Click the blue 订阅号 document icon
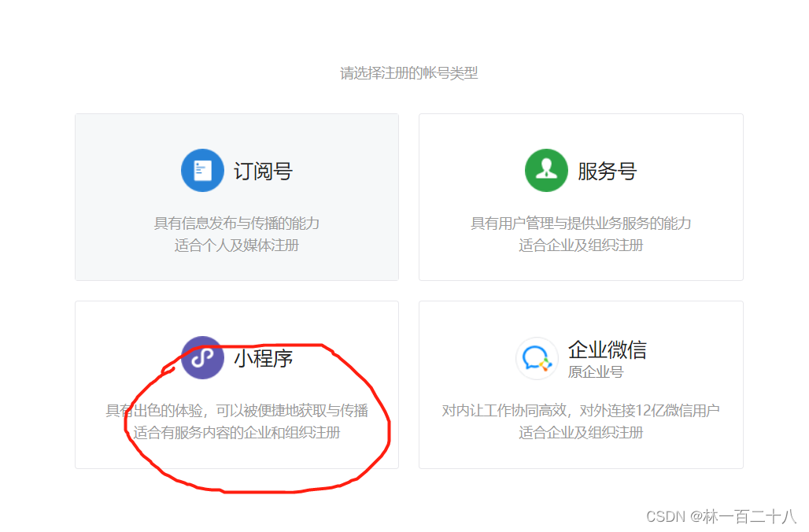The width and height of the screenshot is (809, 532). tap(202, 170)
